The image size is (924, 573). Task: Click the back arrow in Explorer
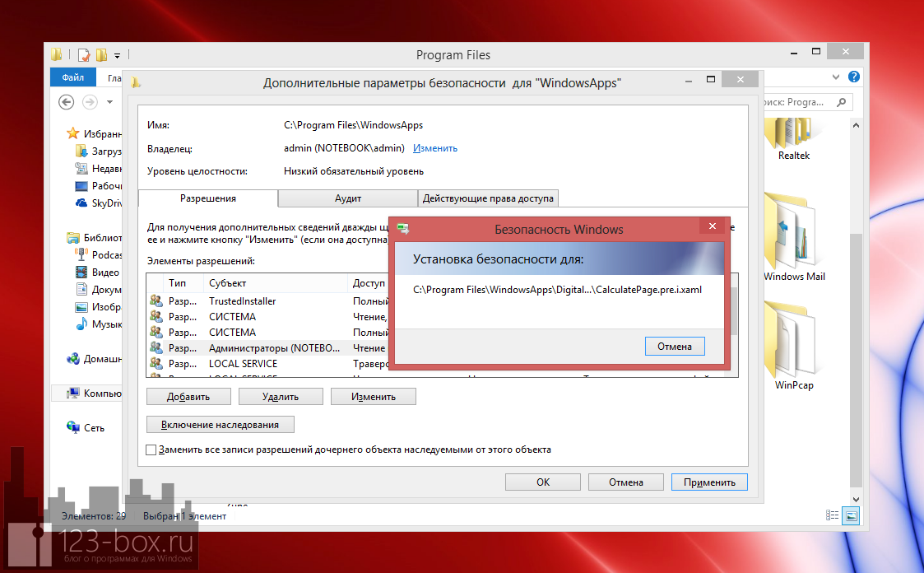coord(67,102)
